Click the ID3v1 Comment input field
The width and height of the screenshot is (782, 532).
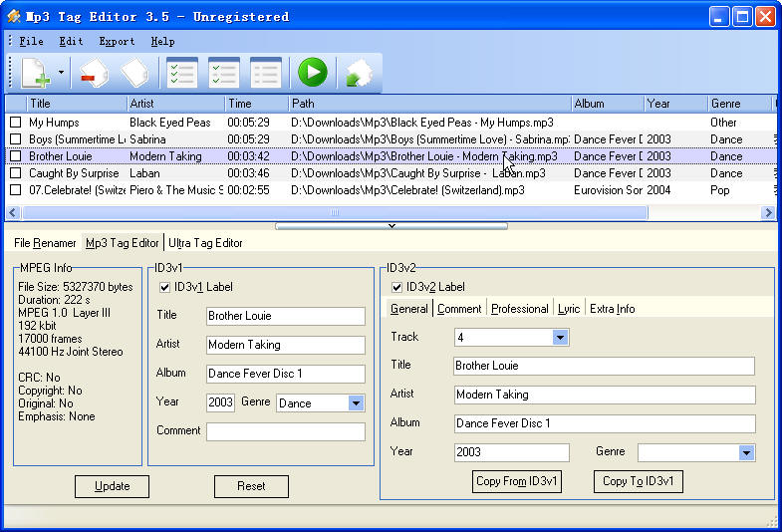coord(286,431)
